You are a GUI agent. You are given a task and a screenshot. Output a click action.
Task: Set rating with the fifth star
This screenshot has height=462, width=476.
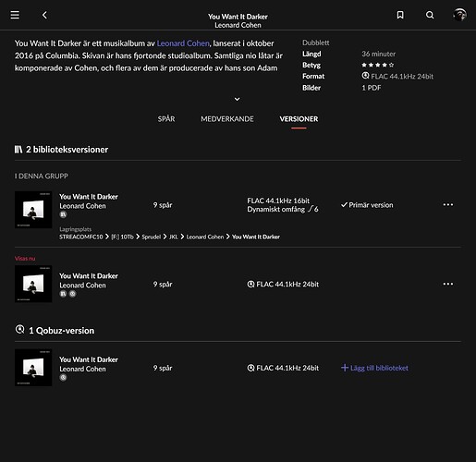point(391,65)
